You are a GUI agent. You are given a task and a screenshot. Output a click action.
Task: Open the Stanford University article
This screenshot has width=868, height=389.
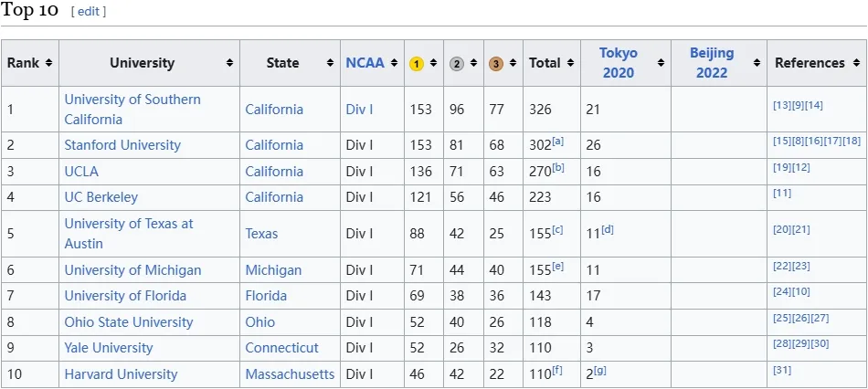tap(122, 145)
